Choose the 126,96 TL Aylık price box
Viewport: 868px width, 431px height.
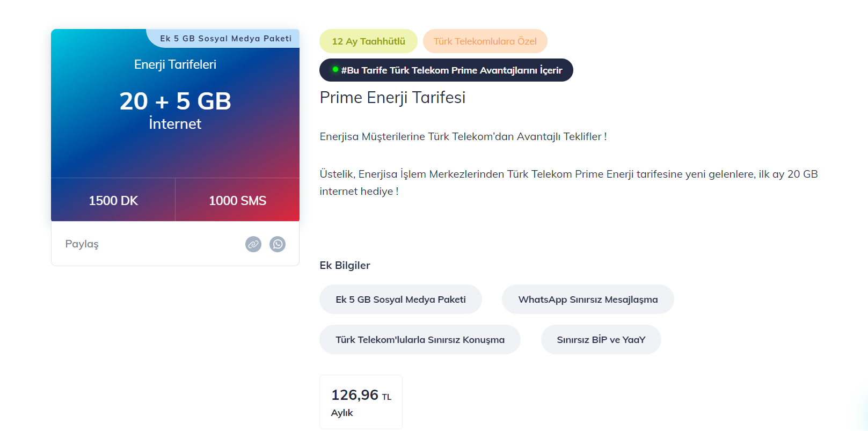[x=361, y=402]
